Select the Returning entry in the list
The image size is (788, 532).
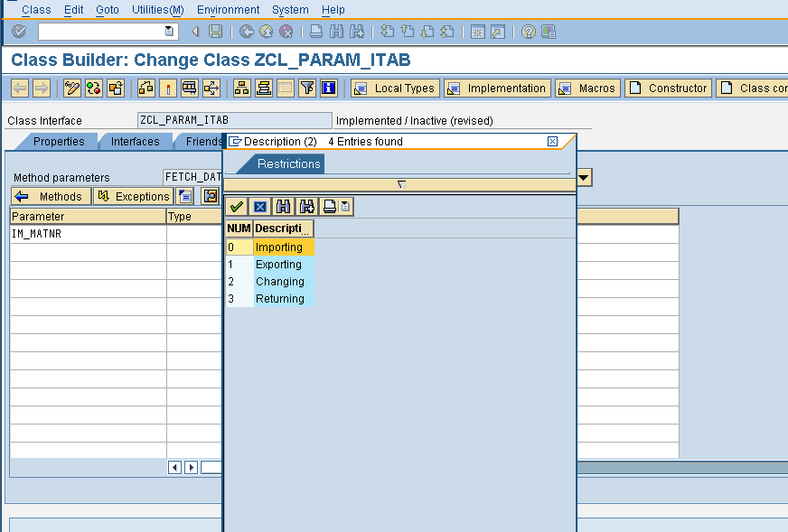pos(280,298)
